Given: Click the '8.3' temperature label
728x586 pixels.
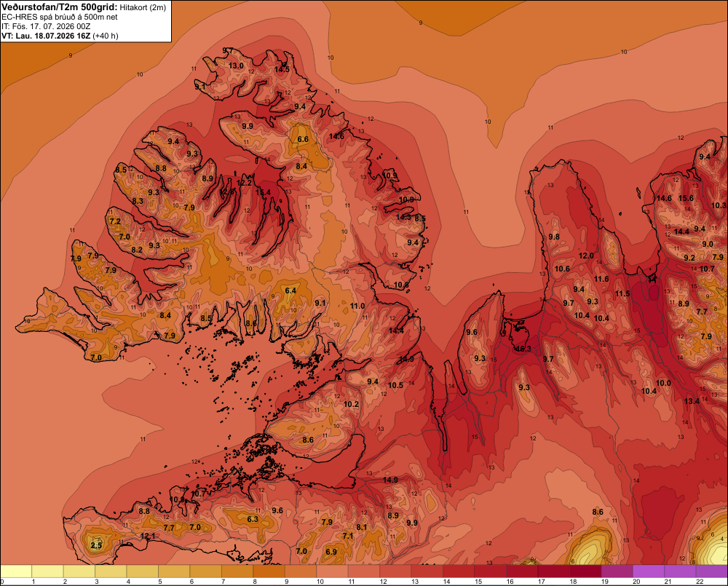Looking at the screenshot, I should pos(138,201).
